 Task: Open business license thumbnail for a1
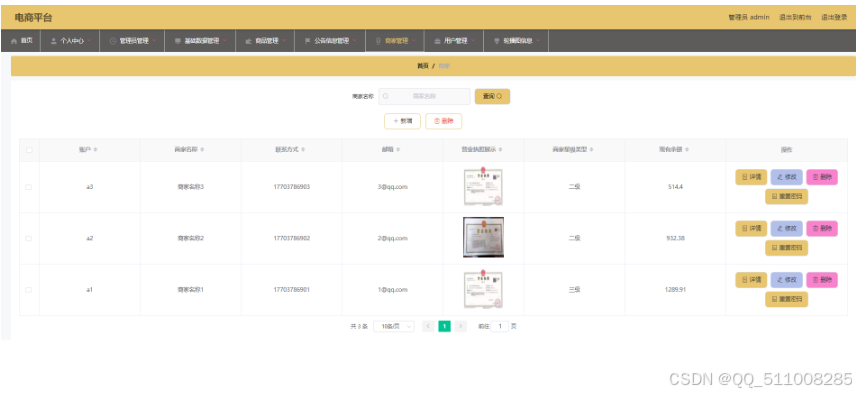pos(483,289)
